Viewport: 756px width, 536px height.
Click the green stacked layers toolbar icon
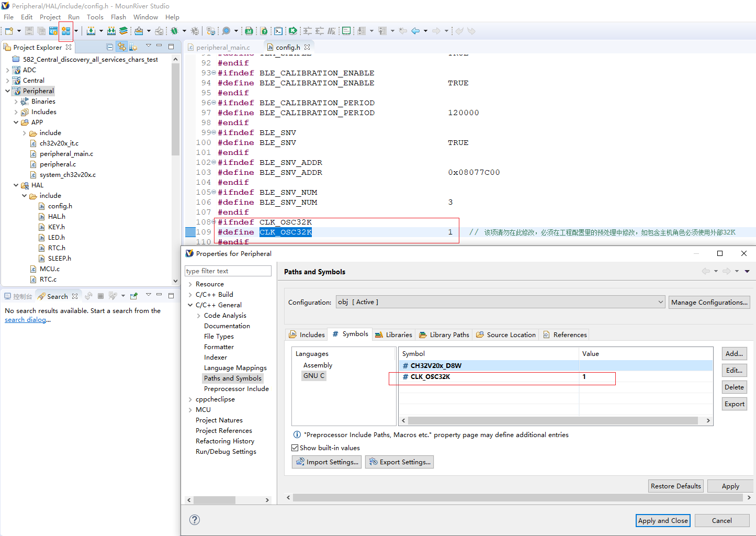[x=123, y=31]
